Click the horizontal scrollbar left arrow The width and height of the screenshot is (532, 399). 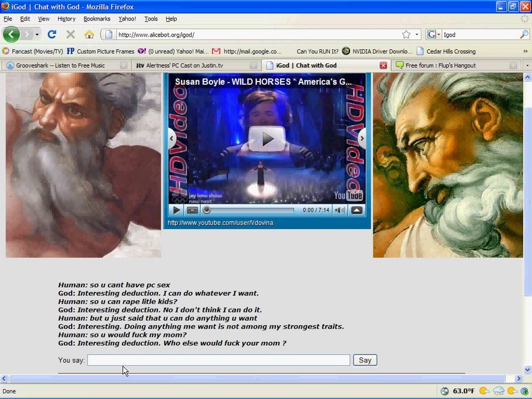(x=4, y=378)
